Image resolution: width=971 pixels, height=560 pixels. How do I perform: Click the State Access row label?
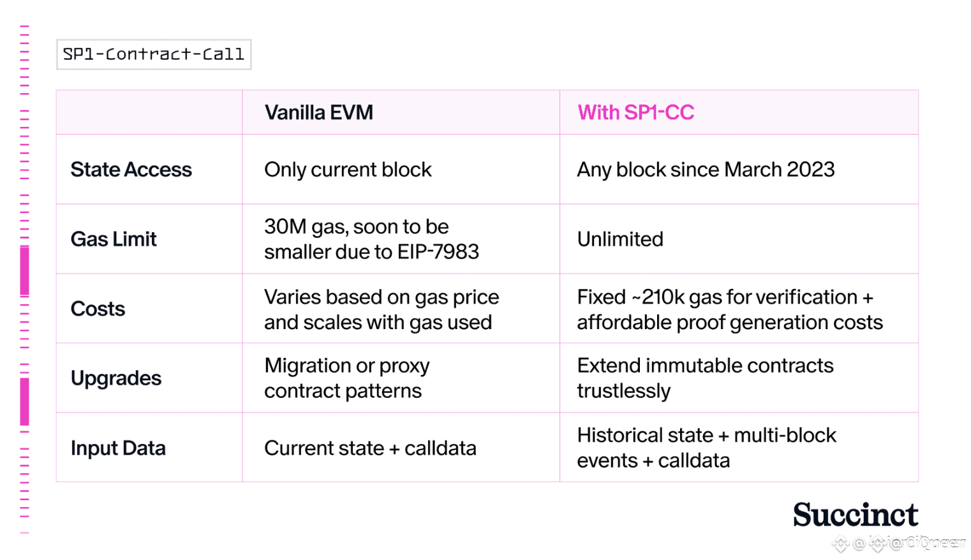coord(131,170)
